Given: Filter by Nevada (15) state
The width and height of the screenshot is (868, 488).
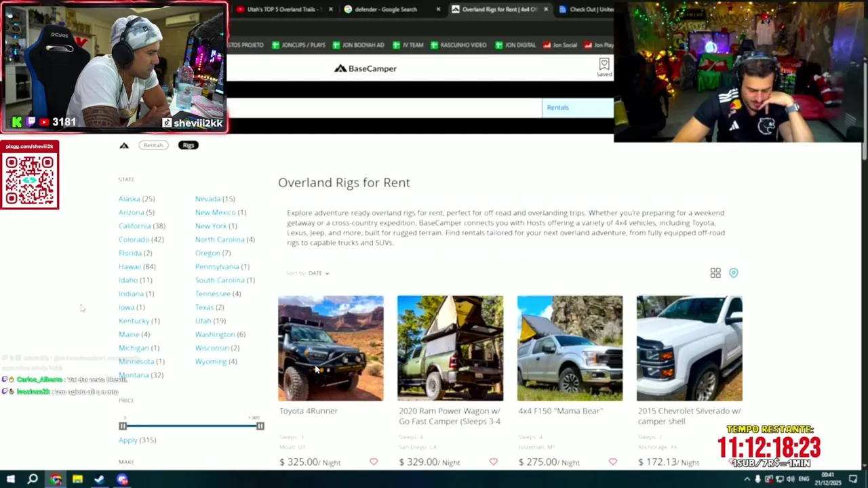Looking at the screenshot, I should coord(215,199).
